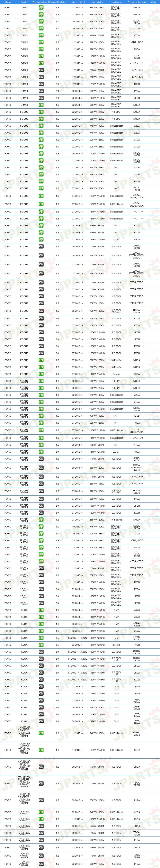Screen dimensions: 160x868
Task: Click petrol icon in TRANSIT CONNECT M2GA row
Action: point(41,812)
